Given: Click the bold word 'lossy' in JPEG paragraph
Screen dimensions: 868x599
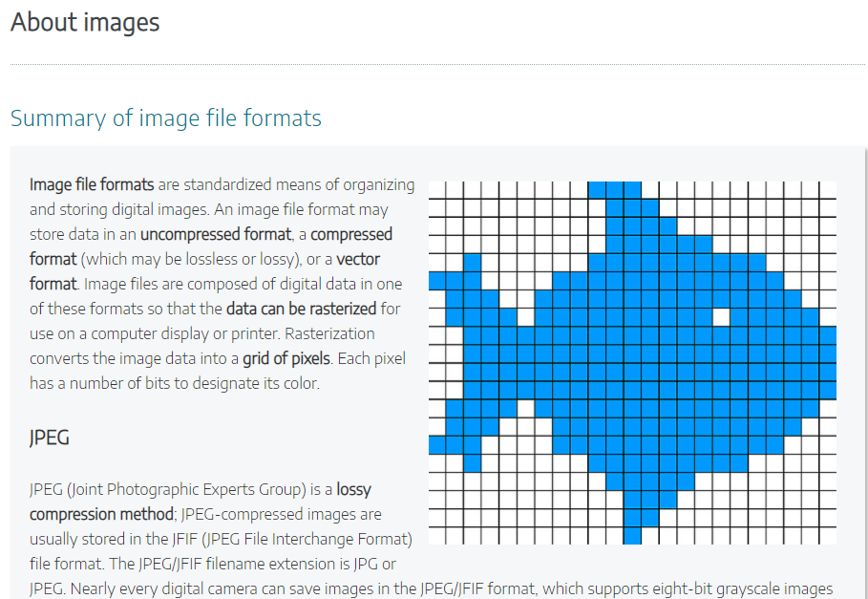Looking at the screenshot, I should [x=353, y=489].
